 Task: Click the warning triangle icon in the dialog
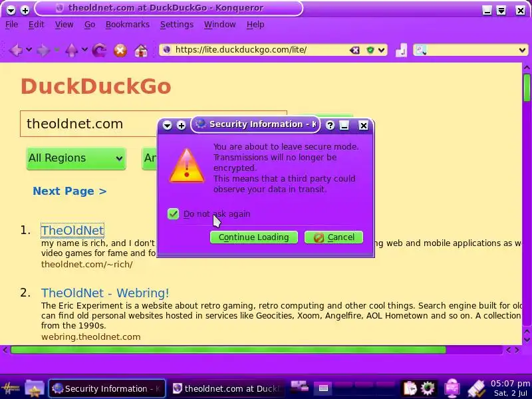click(x=187, y=166)
